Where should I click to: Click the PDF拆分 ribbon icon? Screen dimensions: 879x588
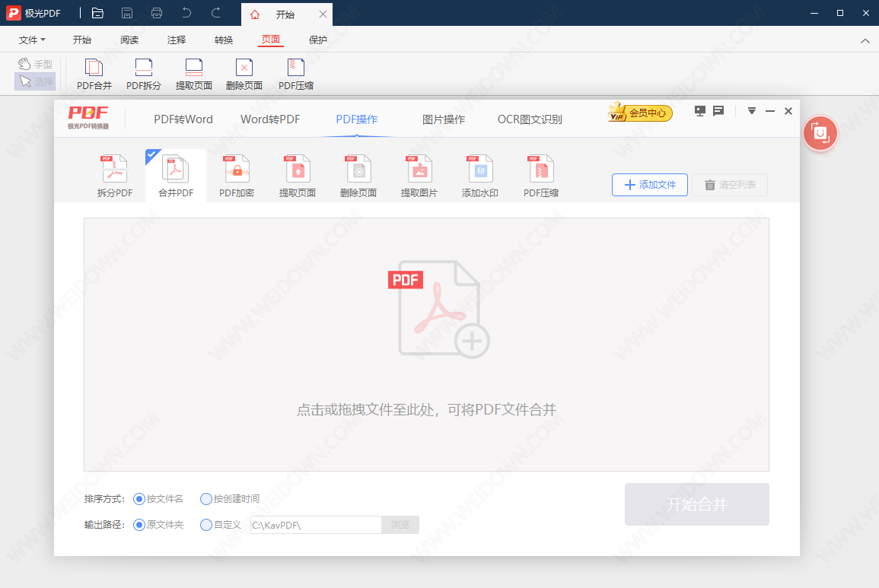(x=144, y=75)
